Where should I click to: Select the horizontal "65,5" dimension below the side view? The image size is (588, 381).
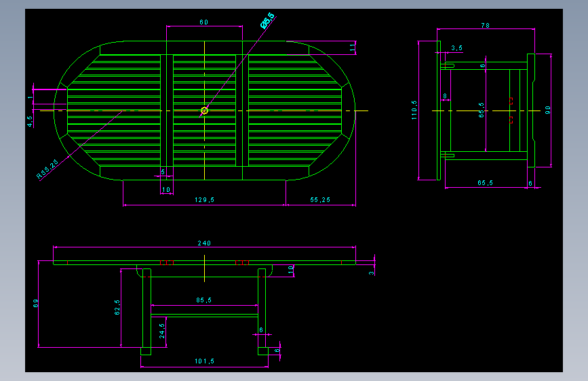485,182
